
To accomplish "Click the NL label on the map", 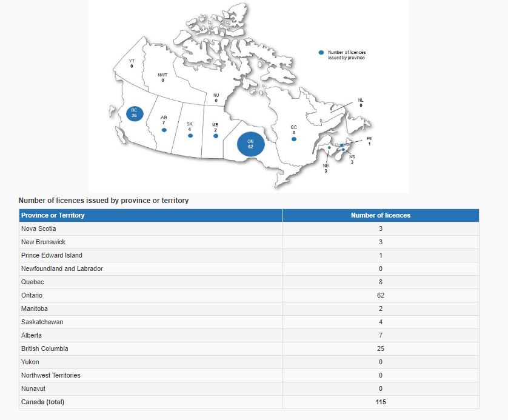I will coord(361,100).
